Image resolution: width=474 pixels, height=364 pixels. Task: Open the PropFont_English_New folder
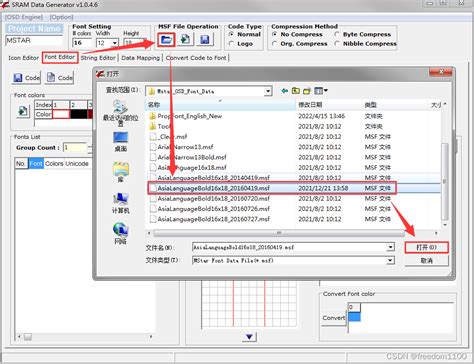[186, 116]
